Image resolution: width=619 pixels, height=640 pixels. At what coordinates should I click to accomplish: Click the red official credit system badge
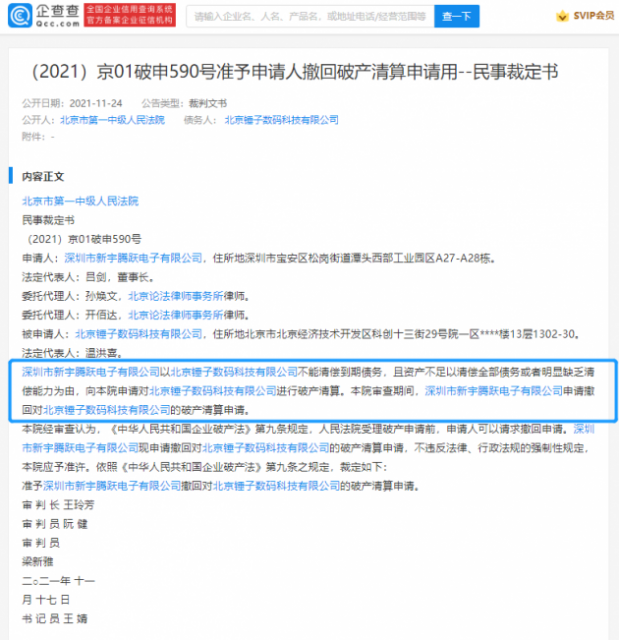130,16
